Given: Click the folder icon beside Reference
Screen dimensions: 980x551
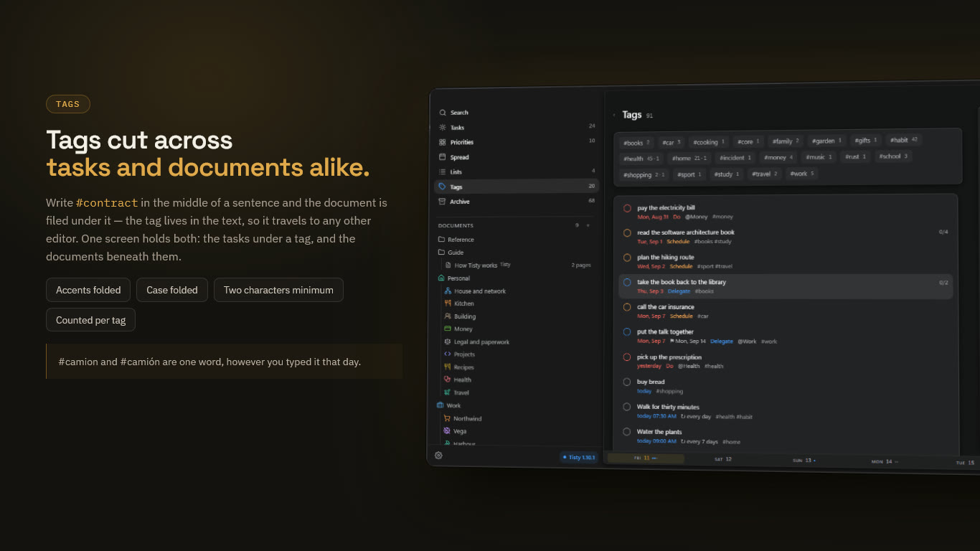Looking at the screenshot, I should 442,240.
